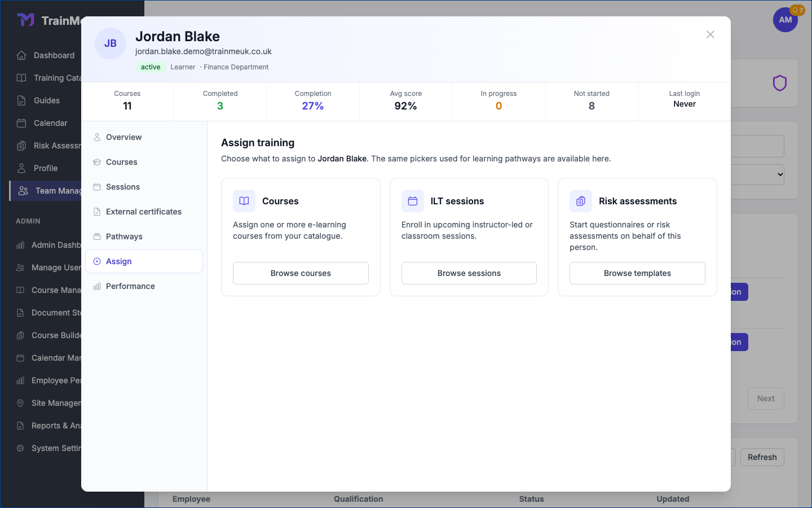Click the Avg score 92% stat
Viewport: 812px width, 508px height.
pos(406,101)
